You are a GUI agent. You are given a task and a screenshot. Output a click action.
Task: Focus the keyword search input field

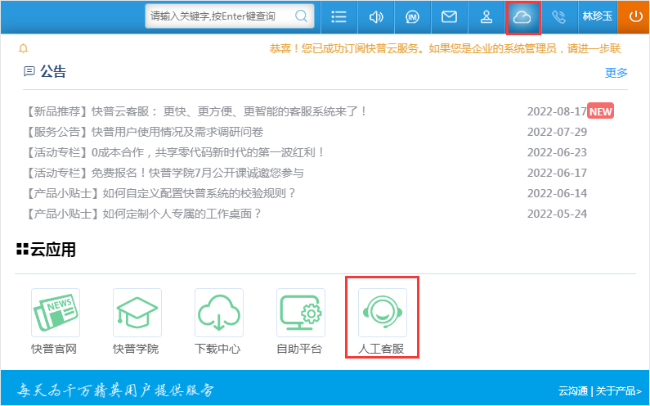coord(218,17)
